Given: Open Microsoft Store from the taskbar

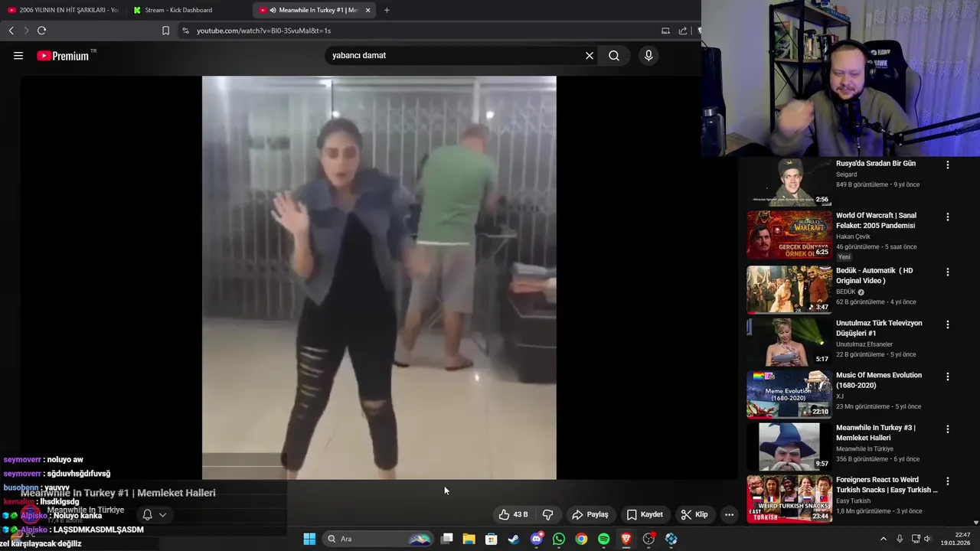Looking at the screenshot, I should [x=492, y=539].
